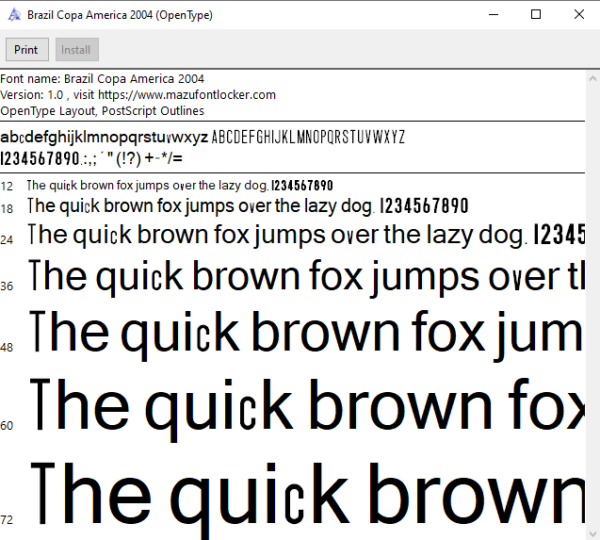Image resolution: width=600 pixels, height=540 pixels.
Task: Click the Version 1.0 mazufontlocker.com line
Action: (x=138, y=95)
